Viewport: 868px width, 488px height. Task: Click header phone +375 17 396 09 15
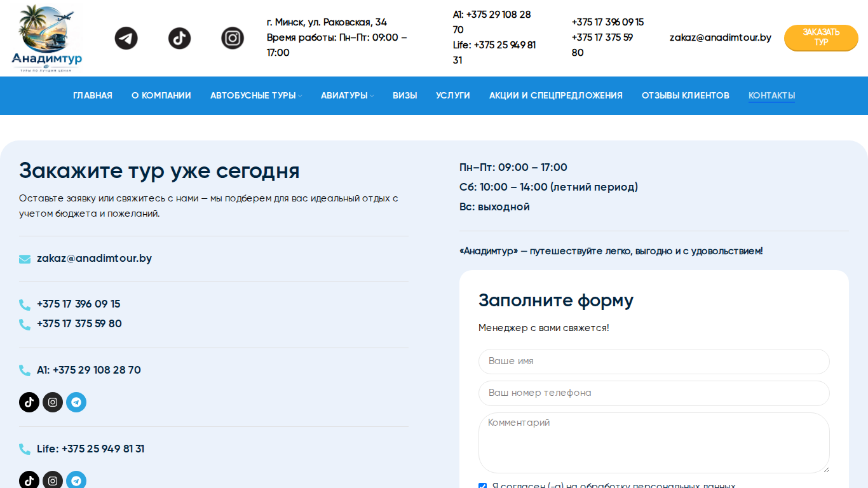[x=607, y=22]
